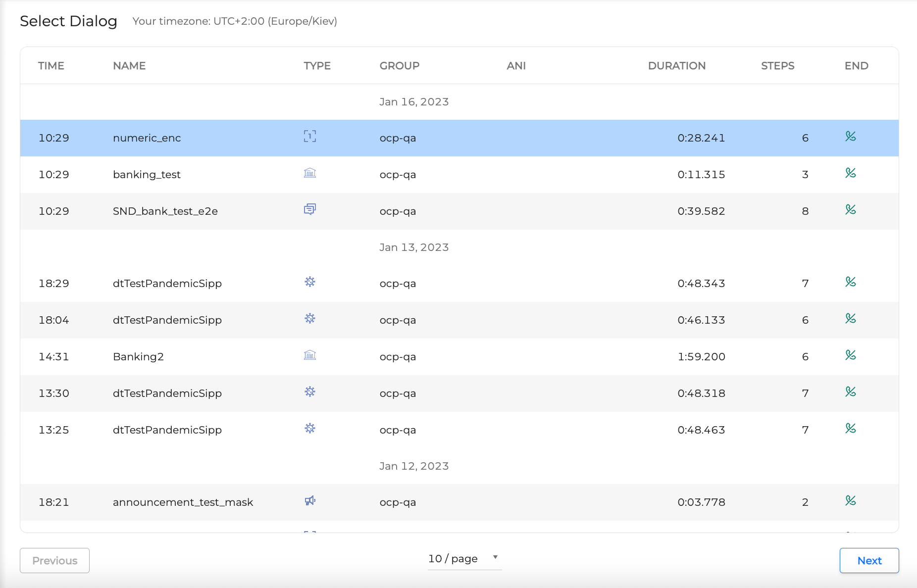
Task: Select the dtTestPandemicSipp dialog at 18:04
Action: pyautogui.click(x=167, y=320)
